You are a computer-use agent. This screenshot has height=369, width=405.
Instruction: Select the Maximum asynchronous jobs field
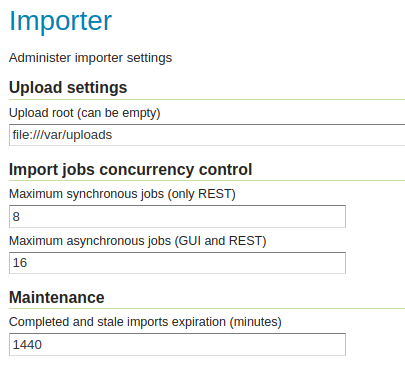coord(177,263)
